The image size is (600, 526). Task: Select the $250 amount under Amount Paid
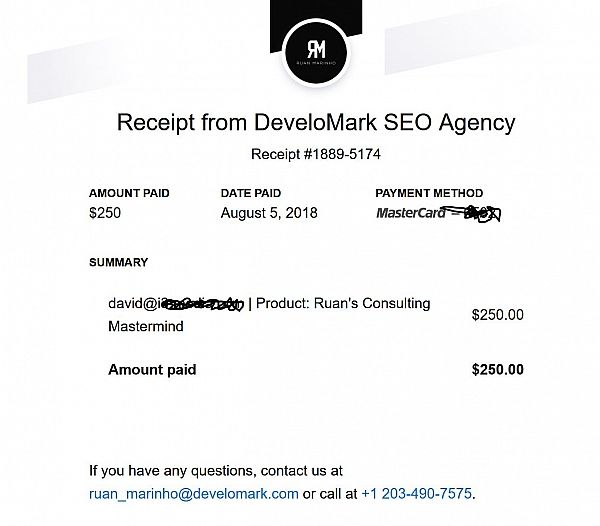[x=106, y=213]
